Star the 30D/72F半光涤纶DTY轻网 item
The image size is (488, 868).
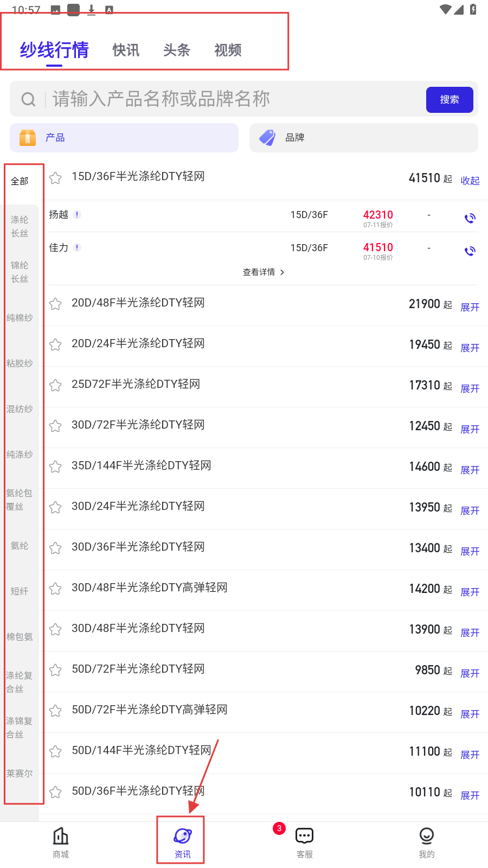pyautogui.click(x=55, y=426)
